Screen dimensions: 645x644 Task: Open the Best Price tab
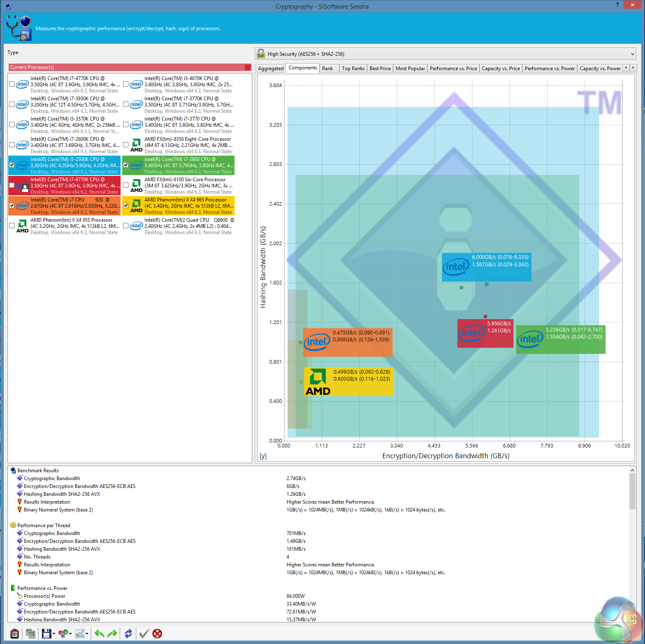380,69
